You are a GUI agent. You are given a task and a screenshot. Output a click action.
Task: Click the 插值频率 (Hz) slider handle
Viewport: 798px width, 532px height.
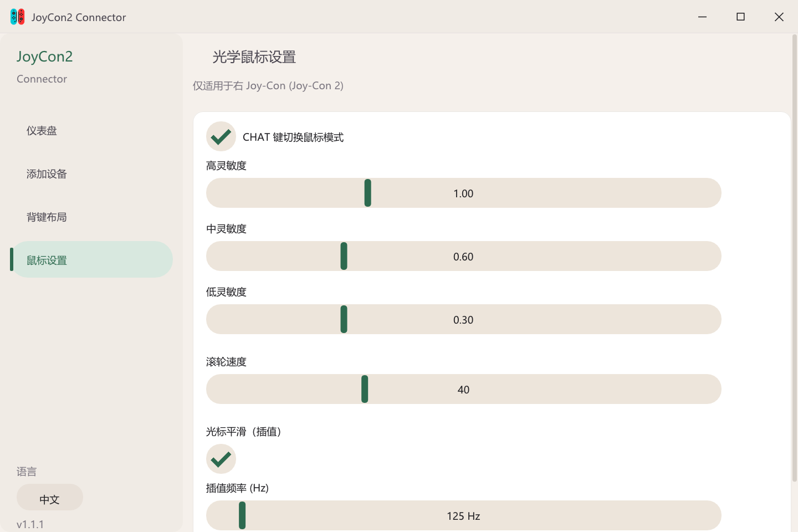click(242, 515)
